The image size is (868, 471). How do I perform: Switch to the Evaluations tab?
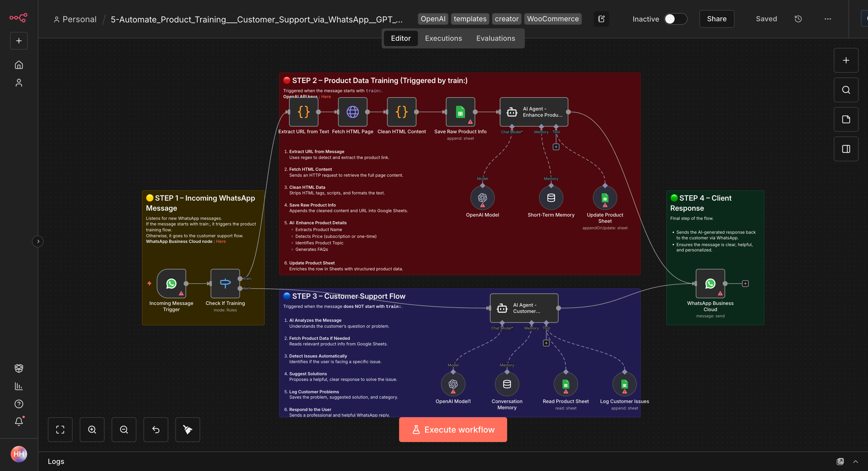click(x=495, y=38)
